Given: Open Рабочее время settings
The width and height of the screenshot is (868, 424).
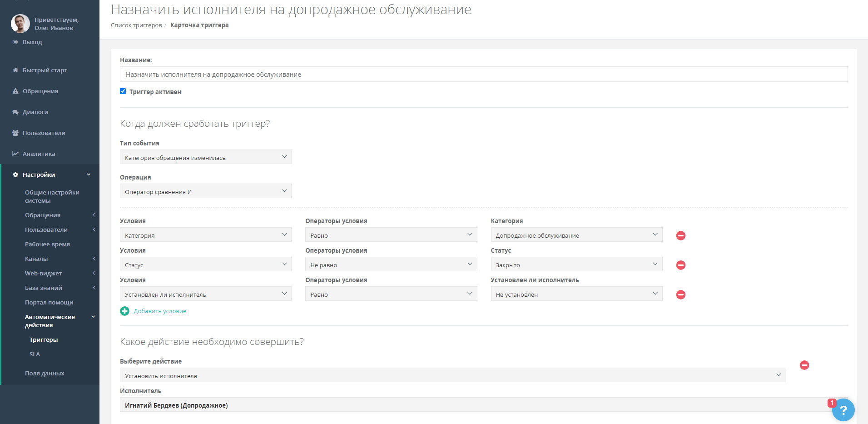Looking at the screenshot, I should point(47,244).
